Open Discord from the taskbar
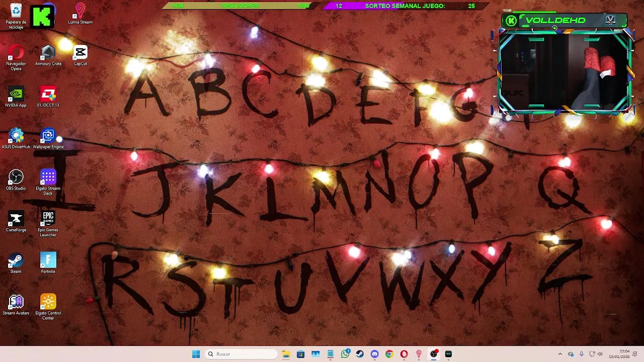This screenshot has height=362, width=644. click(374, 354)
